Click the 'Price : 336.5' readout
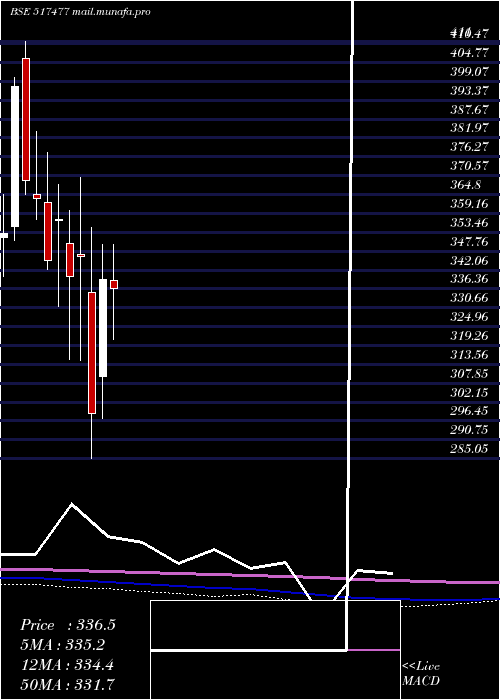The width and height of the screenshot is (500, 700). (x=68, y=625)
